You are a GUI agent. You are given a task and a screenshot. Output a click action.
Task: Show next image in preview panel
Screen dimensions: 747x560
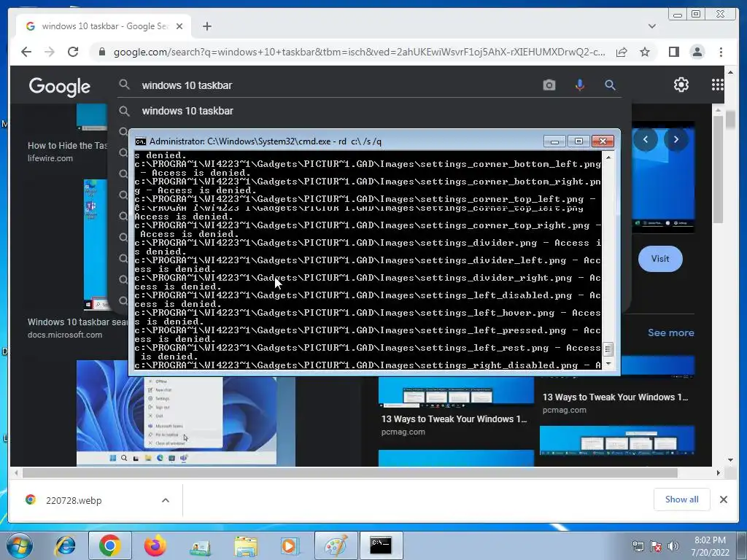pos(676,139)
